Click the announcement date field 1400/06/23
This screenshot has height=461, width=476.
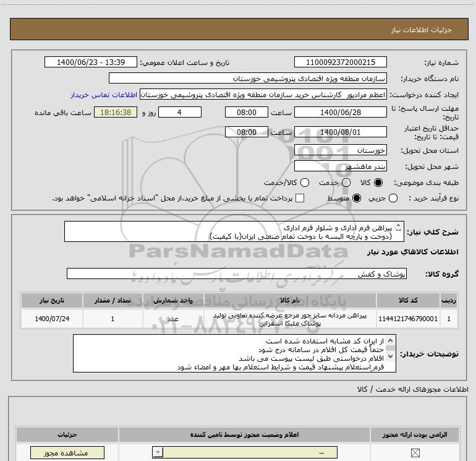tap(91, 62)
